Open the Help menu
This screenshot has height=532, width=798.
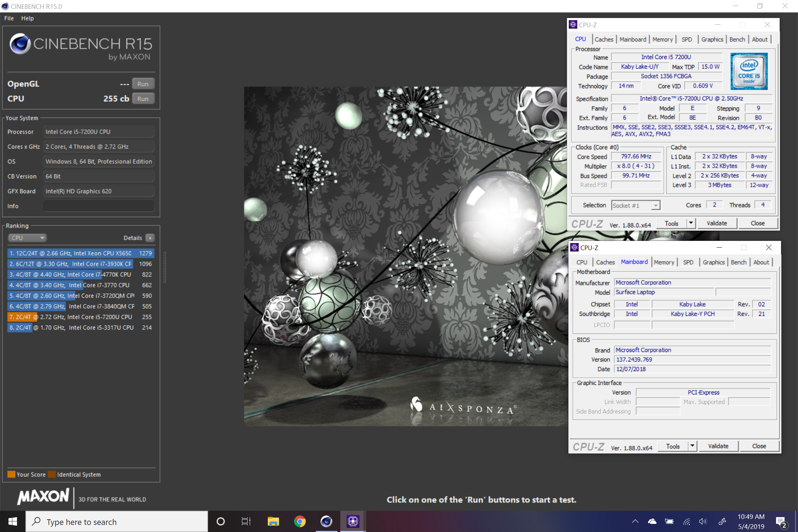[27, 18]
